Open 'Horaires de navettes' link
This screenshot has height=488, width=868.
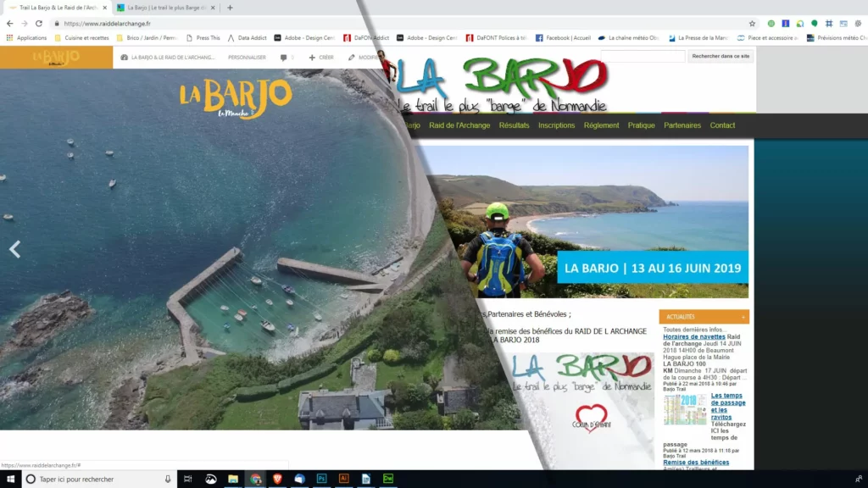click(693, 336)
